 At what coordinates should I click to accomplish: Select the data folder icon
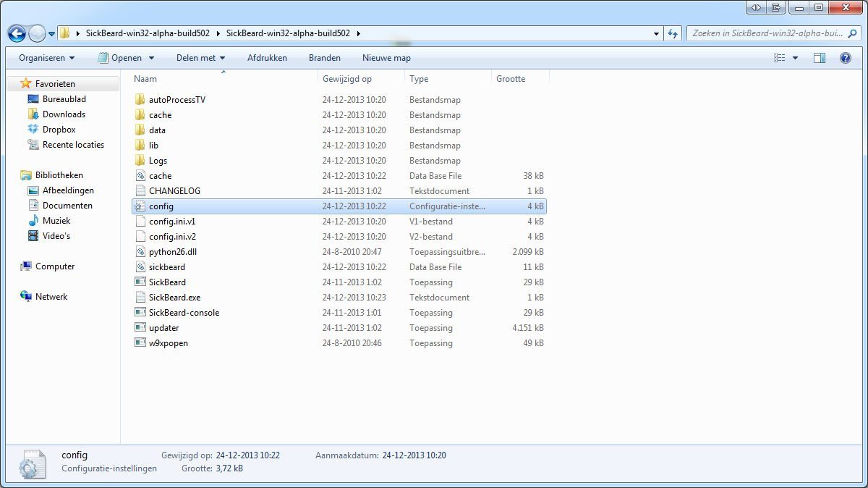(140, 130)
